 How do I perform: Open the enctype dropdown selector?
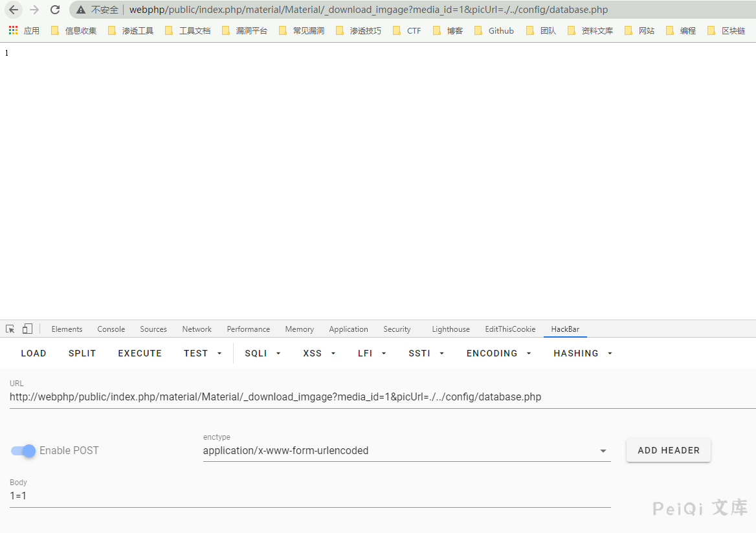(406, 451)
